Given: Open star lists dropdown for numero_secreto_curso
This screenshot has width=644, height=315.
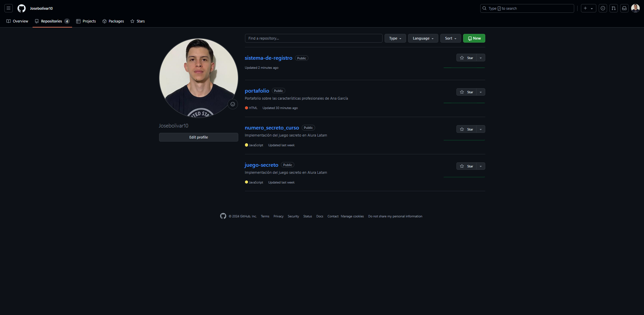Looking at the screenshot, I should (481, 129).
